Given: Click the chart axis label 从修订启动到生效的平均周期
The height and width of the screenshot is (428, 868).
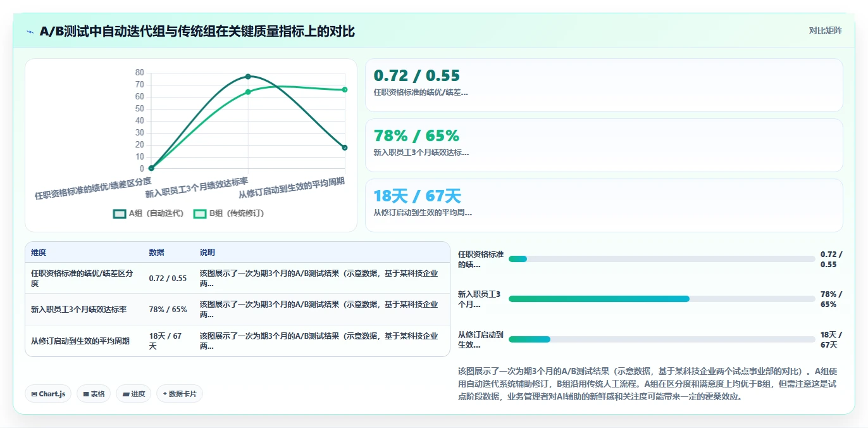Looking at the screenshot, I should [292, 187].
